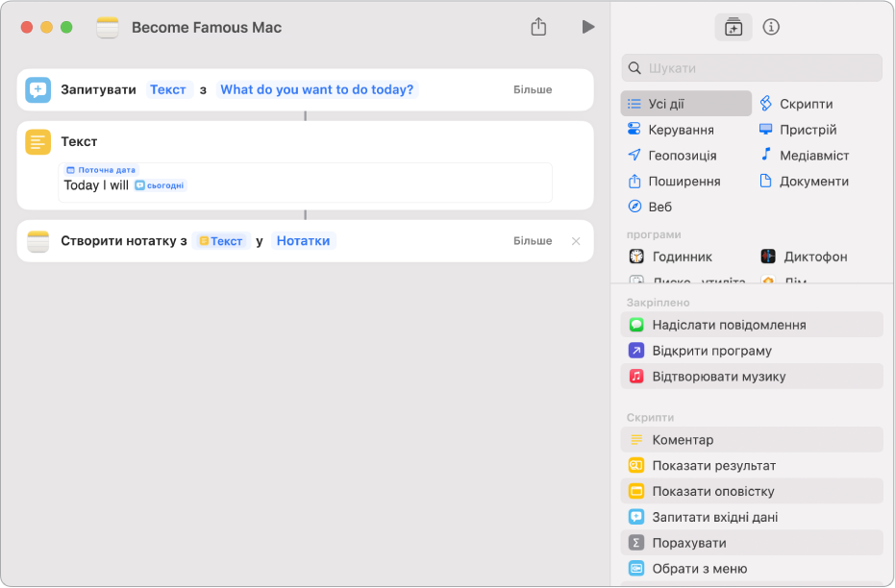This screenshot has height=588, width=895.
Task: Click the Ask for Input action icon
Action: tap(38, 89)
